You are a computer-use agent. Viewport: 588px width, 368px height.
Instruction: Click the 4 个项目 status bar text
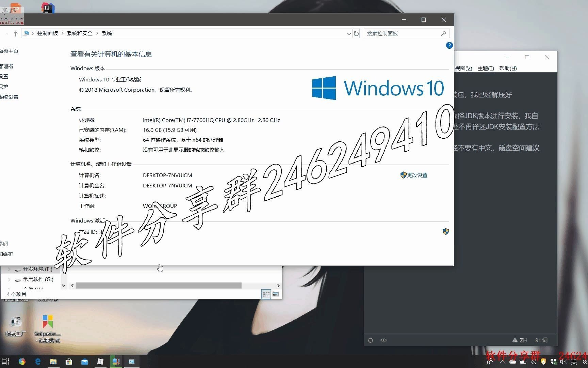tap(17, 294)
